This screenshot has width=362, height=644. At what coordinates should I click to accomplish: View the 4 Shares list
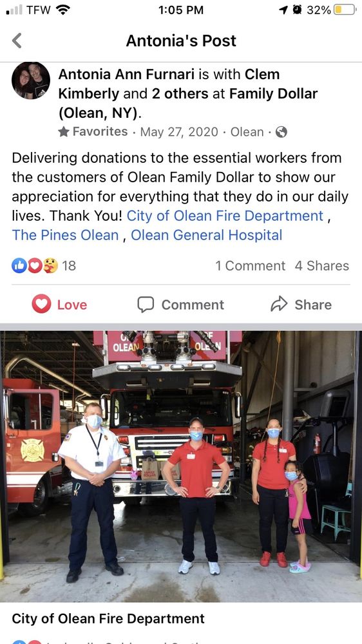pos(321,266)
